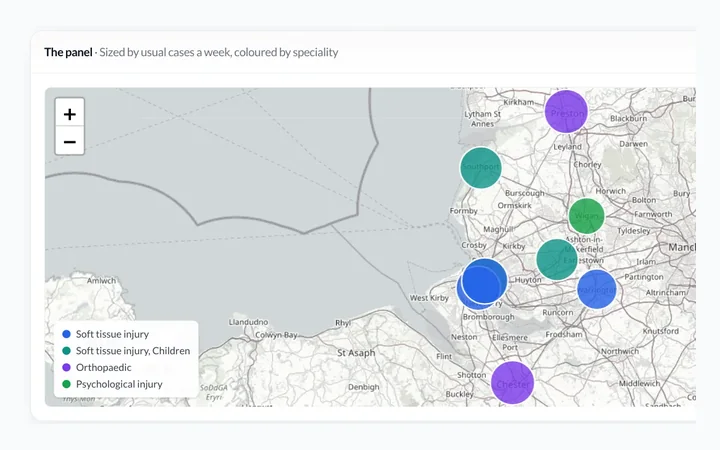This screenshot has width=720, height=450.
Task: Click the Kirkham map label
Action: [518, 102]
